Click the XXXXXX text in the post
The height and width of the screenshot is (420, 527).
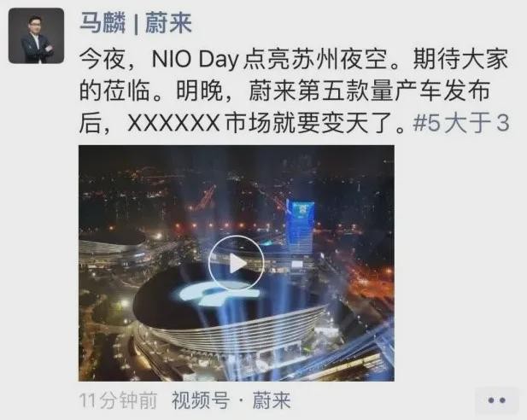173,123
